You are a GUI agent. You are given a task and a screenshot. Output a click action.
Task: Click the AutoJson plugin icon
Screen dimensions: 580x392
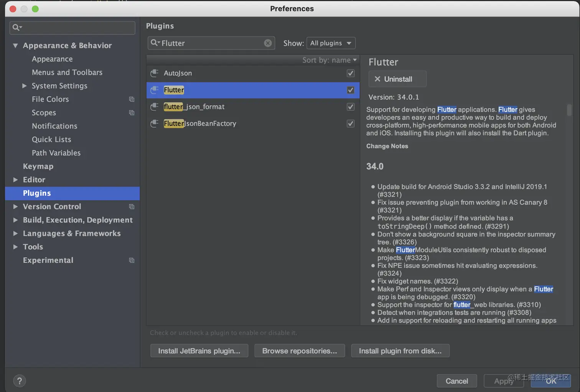[155, 73]
